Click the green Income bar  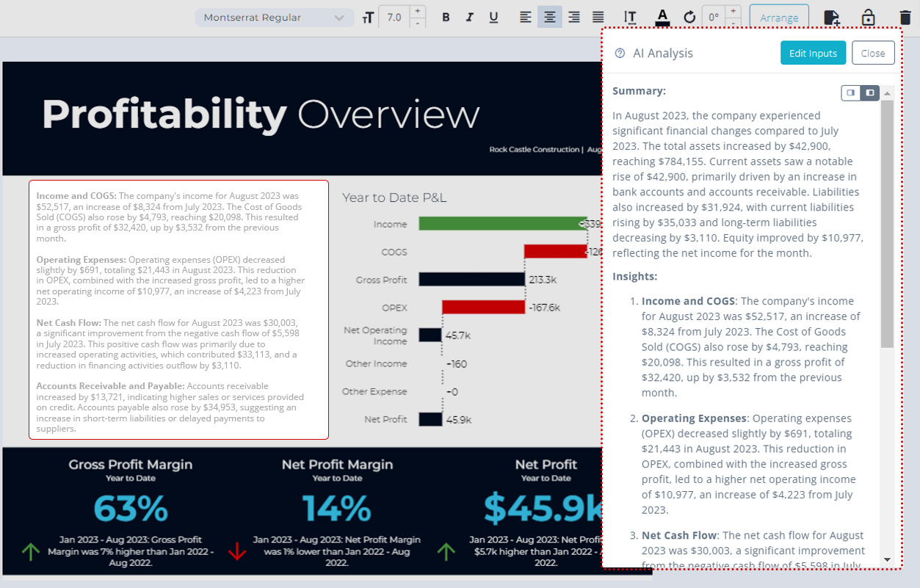[x=503, y=224]
